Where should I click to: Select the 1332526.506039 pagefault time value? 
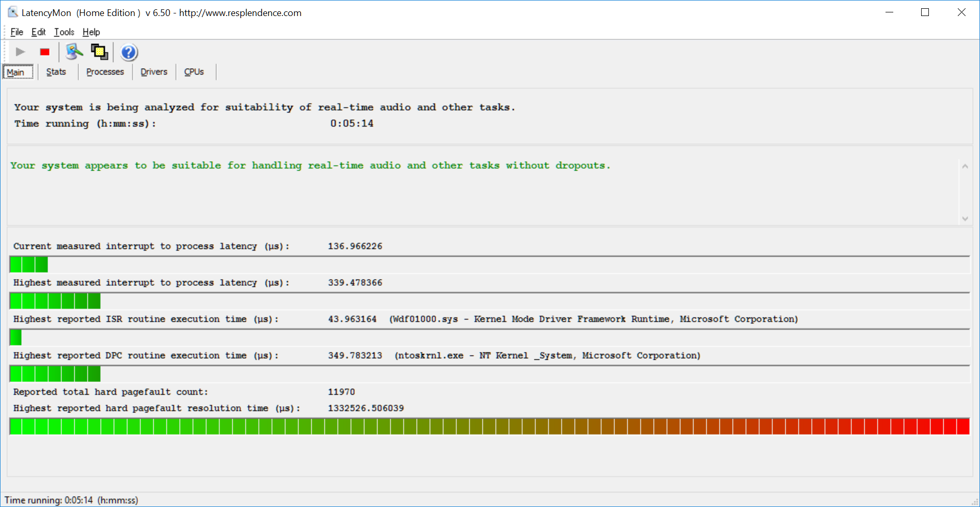pos(366,408)
